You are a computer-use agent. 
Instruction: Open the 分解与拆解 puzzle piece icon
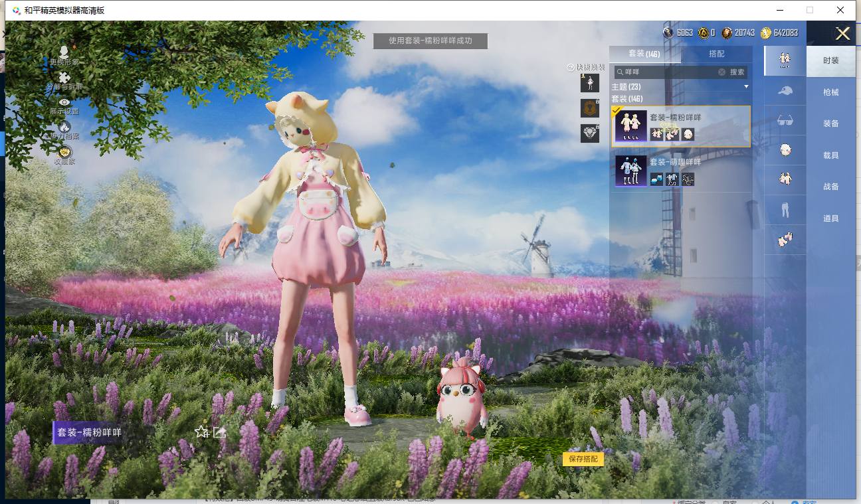pyautogui.click(x=64, y=79)
